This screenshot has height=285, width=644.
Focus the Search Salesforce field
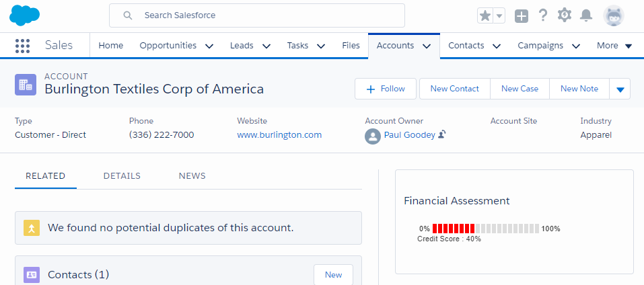click(256, 15)
